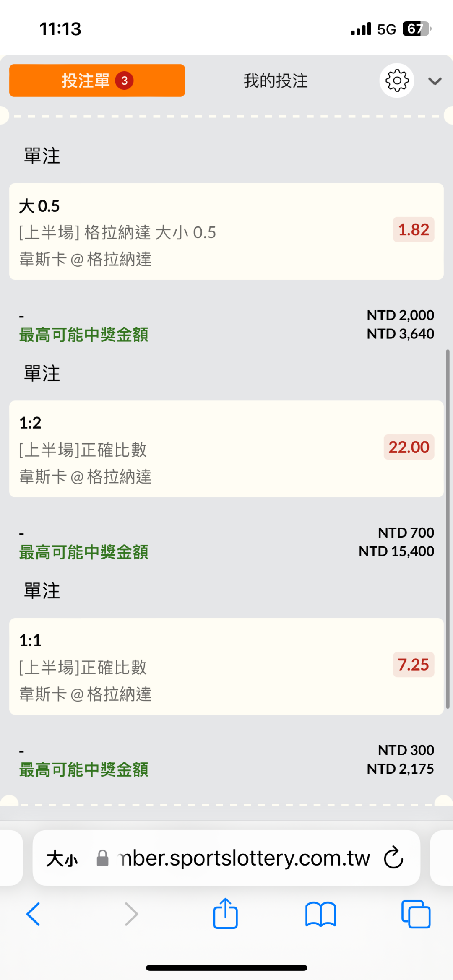Open the Safari share sheet
The width and height of the screenshot is (453, 980).
tap(226, 913)
